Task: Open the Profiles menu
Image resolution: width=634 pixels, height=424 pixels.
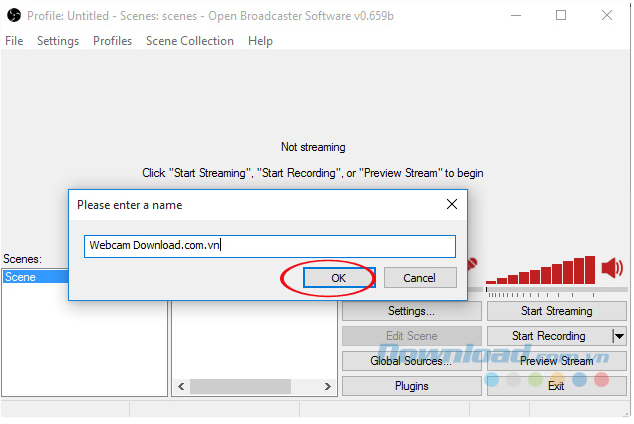Action: click(112, 41)
